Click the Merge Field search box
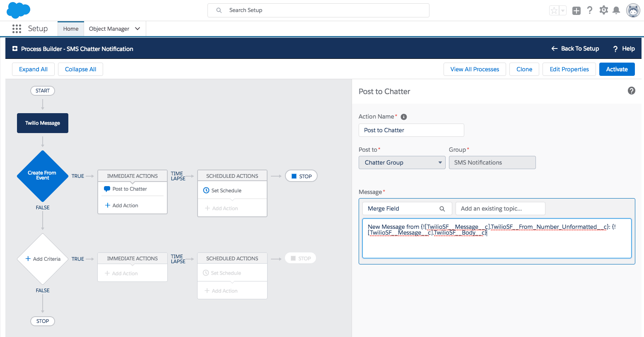 tap(404, 208)
